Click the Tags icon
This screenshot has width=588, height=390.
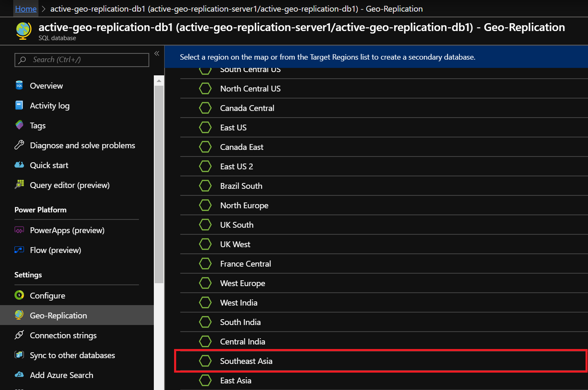click(x=19, y=125)
